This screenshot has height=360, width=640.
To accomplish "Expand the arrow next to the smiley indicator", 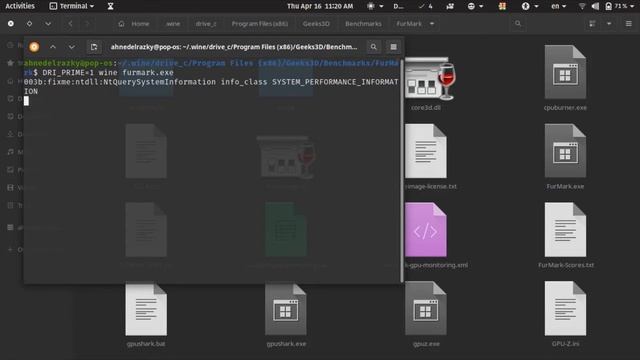I will pos(481,6).
